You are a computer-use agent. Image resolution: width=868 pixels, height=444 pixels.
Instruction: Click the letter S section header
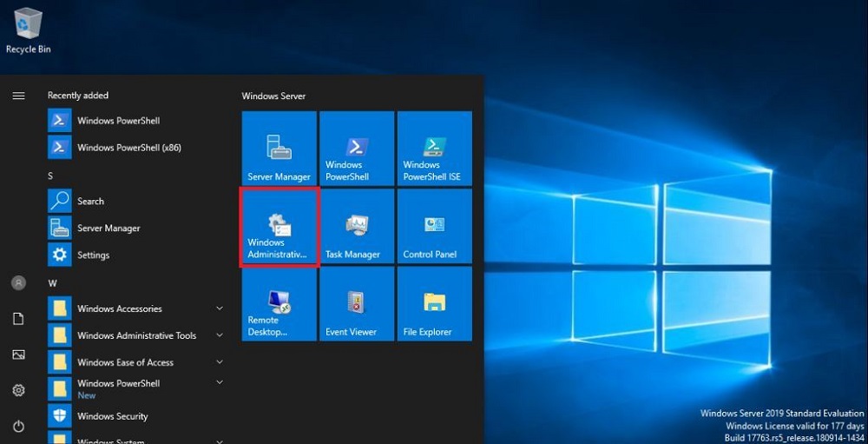tap(50, 176)
